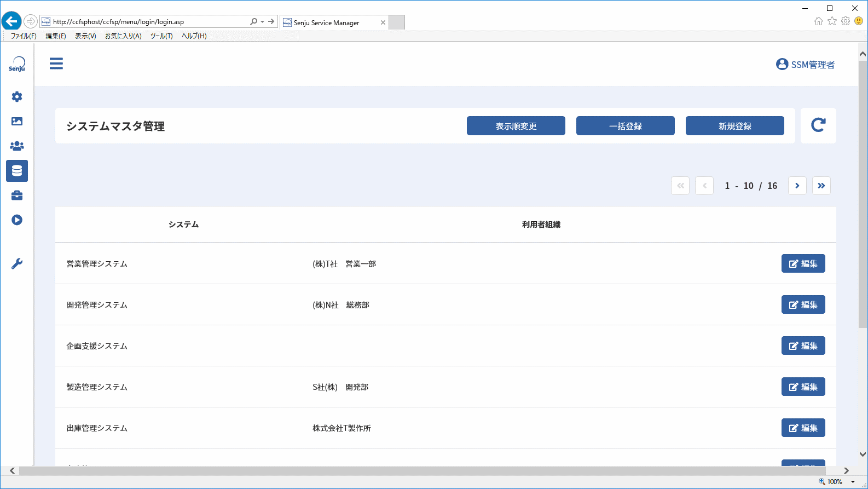Click the 一括登録 button
Viewport: 868px width, 489px height.
click(626, 125)
